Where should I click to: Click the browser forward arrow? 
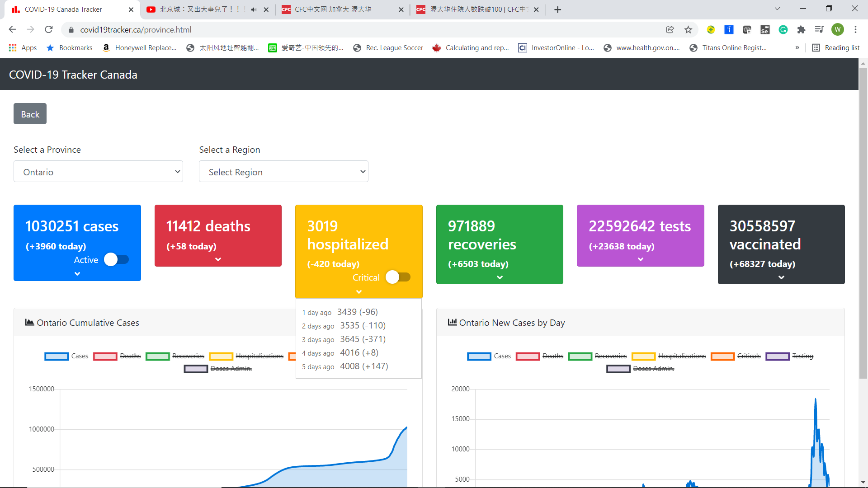(x=30, y=29)
